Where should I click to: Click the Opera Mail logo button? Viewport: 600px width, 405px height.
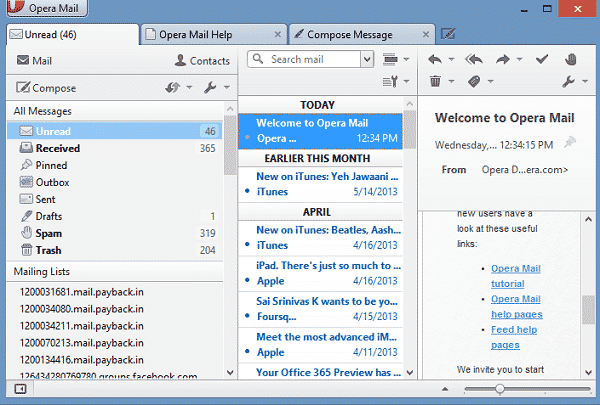pos(47,8)
